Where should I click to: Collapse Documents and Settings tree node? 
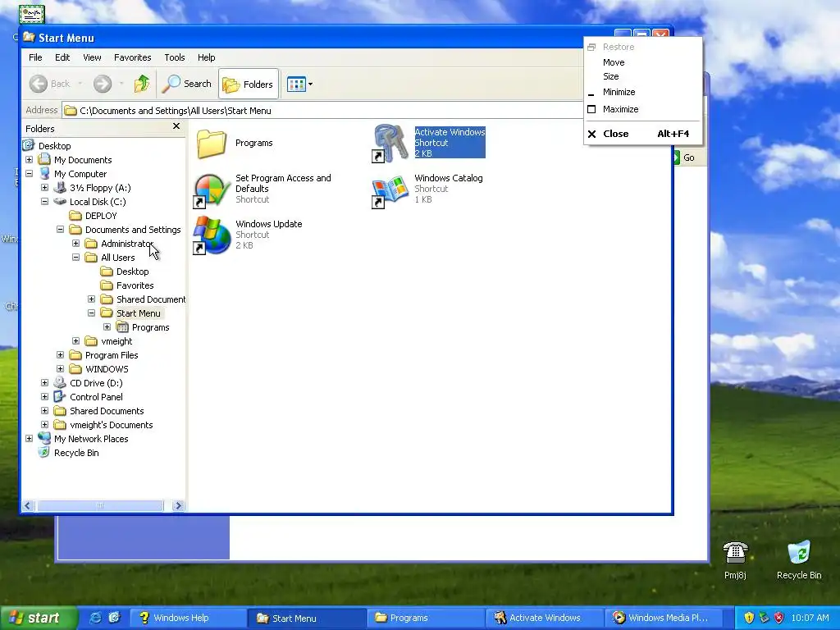[x=60, y=230]
